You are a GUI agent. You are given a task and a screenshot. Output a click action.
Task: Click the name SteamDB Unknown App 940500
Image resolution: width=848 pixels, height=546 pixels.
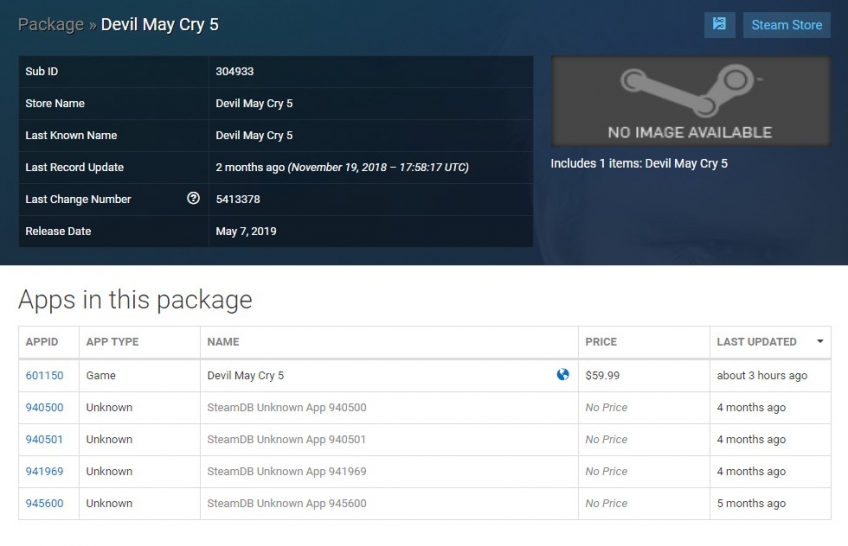287,407
